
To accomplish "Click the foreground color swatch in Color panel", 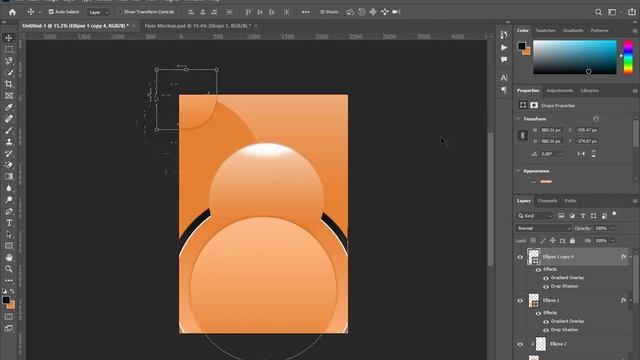I will [521, 46].
